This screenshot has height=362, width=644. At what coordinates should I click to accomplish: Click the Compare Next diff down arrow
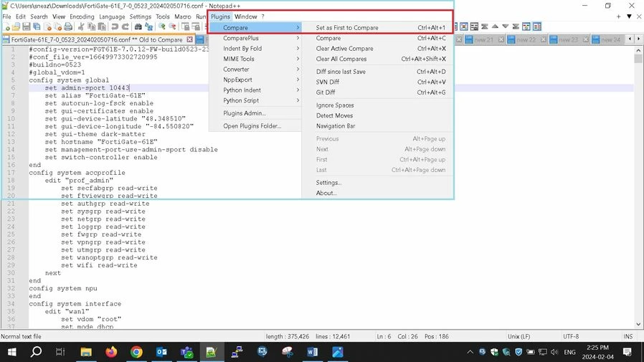pos(505,27)
